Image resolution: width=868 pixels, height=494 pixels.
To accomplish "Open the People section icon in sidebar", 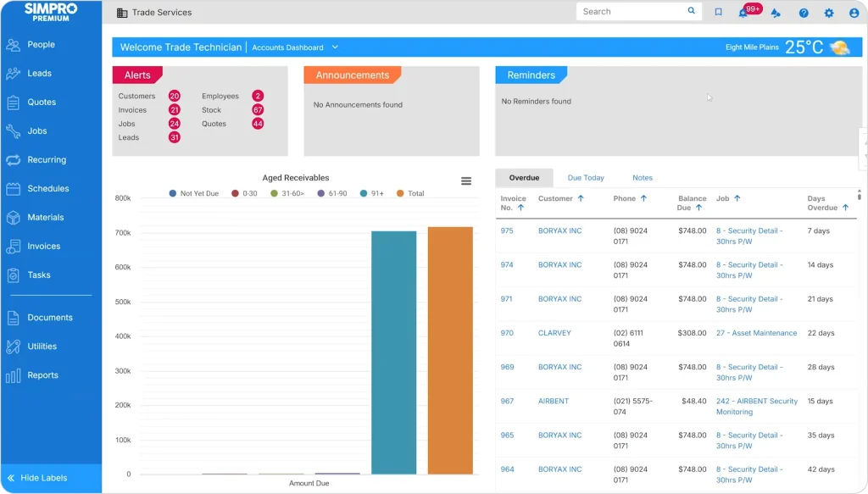I will [x=13, y=45].
